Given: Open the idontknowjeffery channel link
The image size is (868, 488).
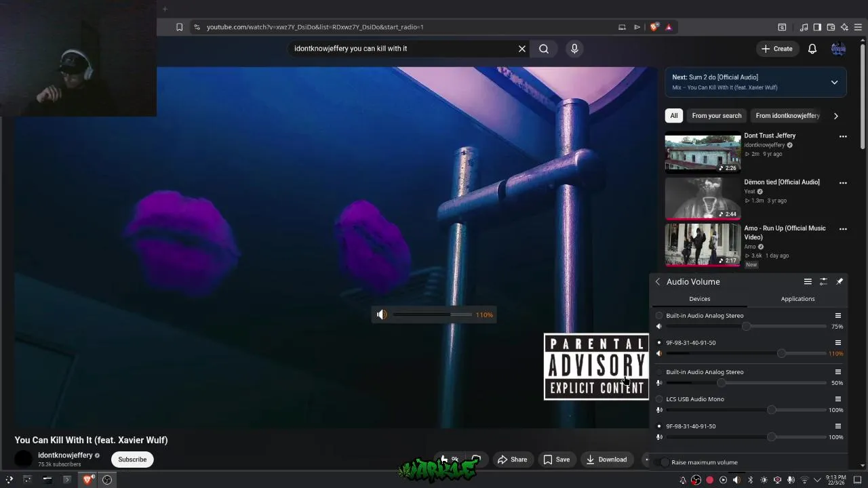Looking at the screenshot, I should pyautogui.click(x=65, y=455).
